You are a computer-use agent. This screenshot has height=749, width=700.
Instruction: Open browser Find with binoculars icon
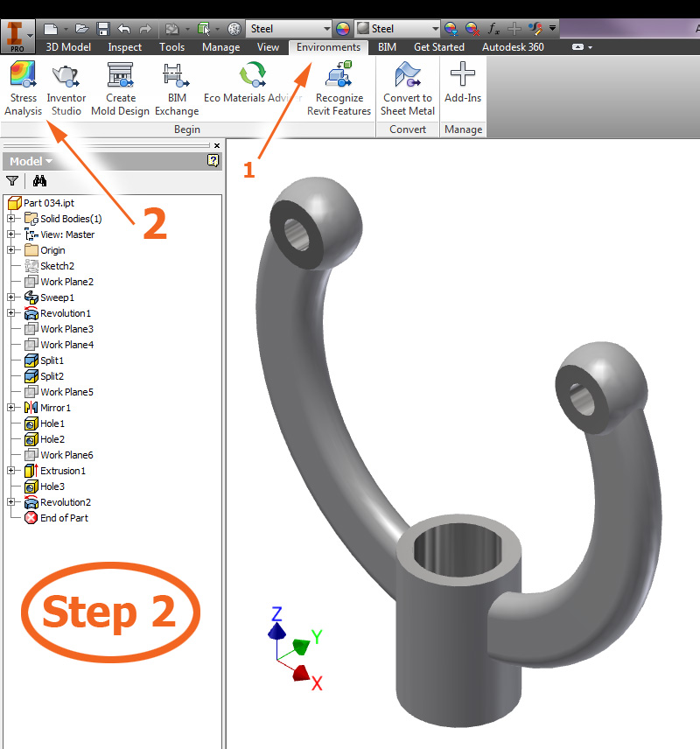(39, 181)
